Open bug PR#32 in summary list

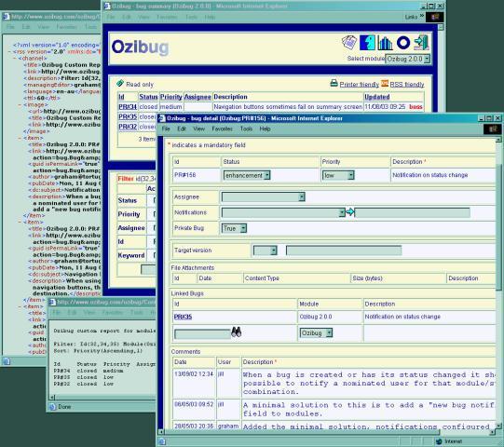(x=128, y=127)
